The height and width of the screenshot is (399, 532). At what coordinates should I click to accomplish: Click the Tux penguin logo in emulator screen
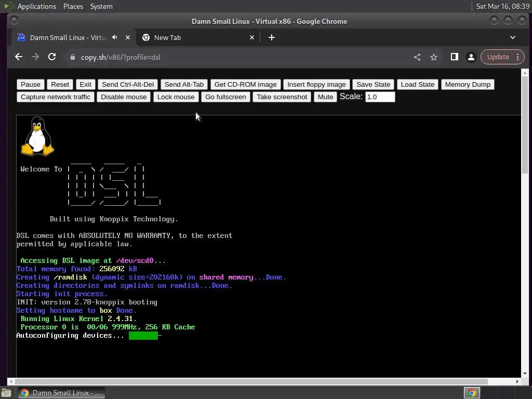point(37,136)
